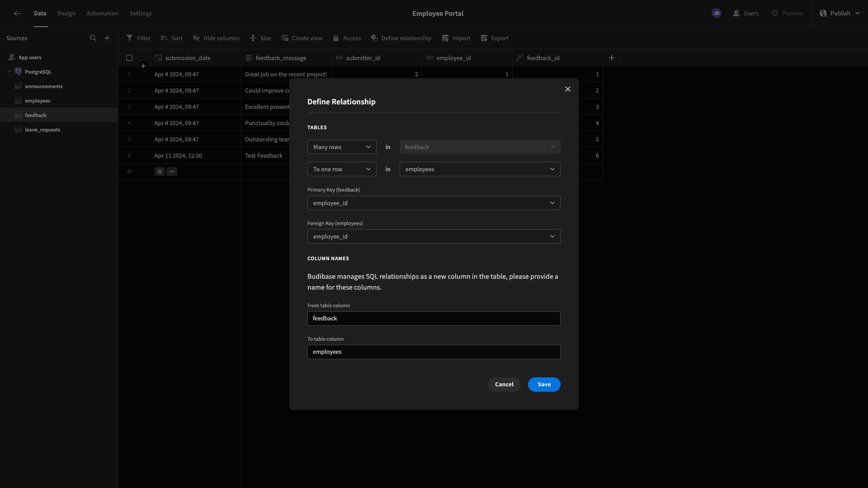Viewport: 868px width, 488px height.
Task: Open the Primary Key (feedback) dropdown
Action: tap(434, 203)
